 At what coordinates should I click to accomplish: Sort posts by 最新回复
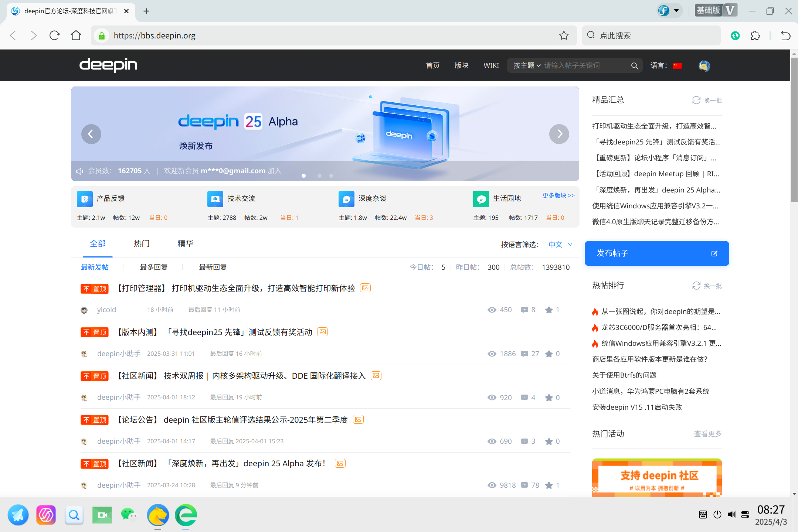coord(213,267)
